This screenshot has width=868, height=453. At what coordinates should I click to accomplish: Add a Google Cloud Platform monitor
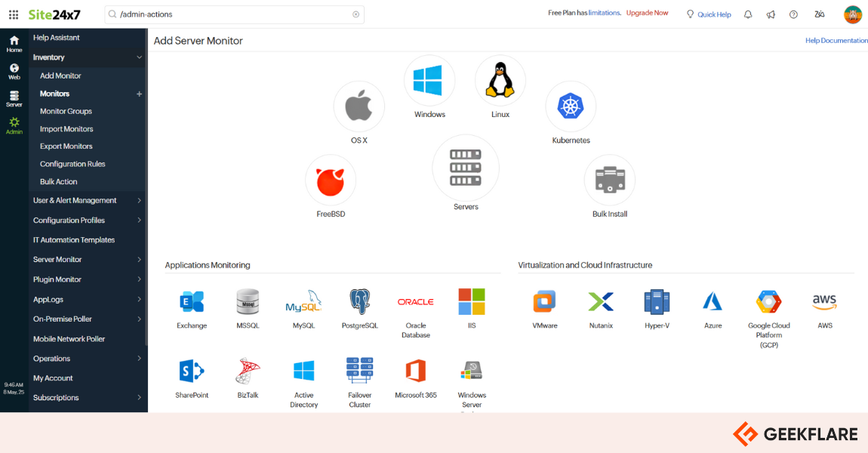tap(769, 302)
